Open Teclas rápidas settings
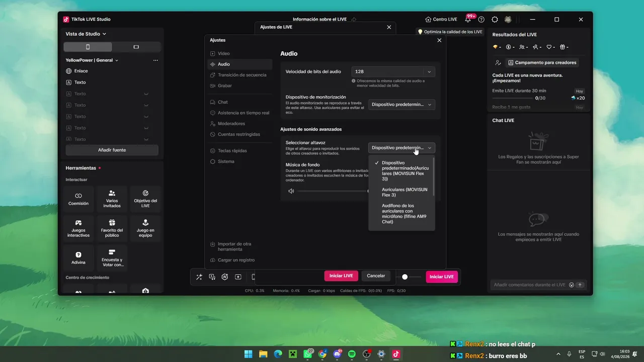The height and width of the screenshot is (362, 644). point(239,151)
